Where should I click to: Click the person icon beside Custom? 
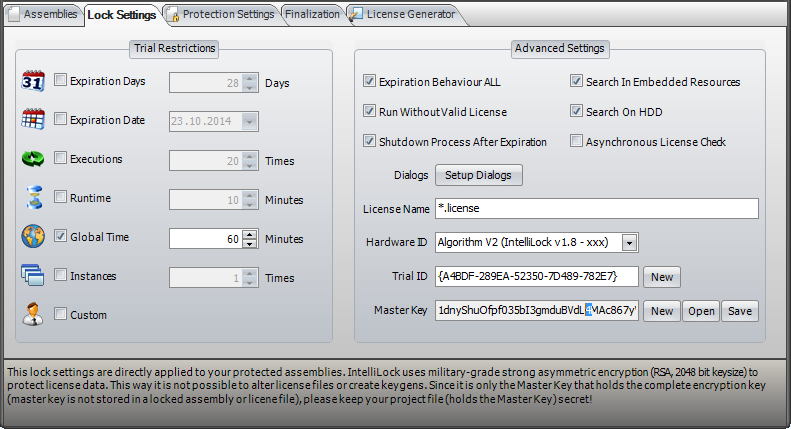[x=32, y=314]
